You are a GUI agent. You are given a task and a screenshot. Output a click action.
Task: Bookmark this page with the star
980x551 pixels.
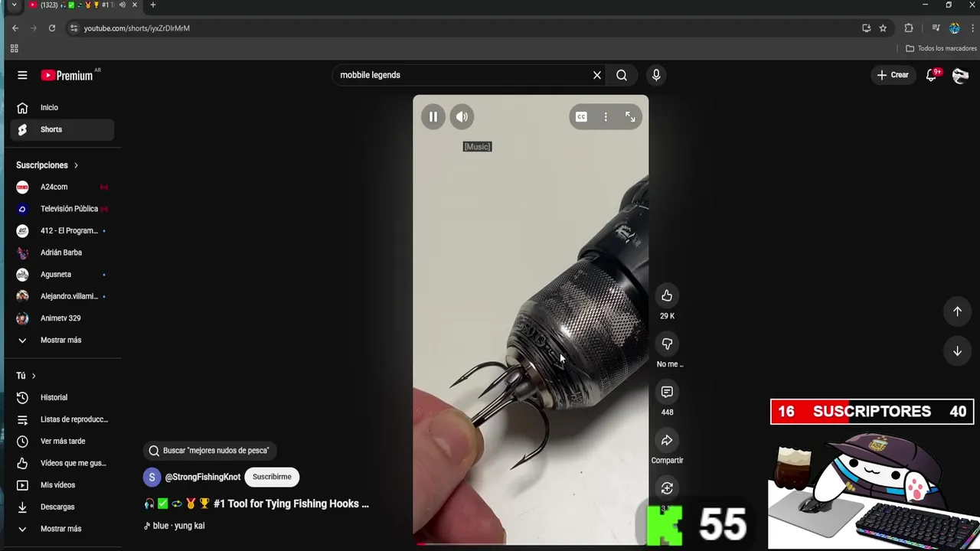[x=883, y=28]
